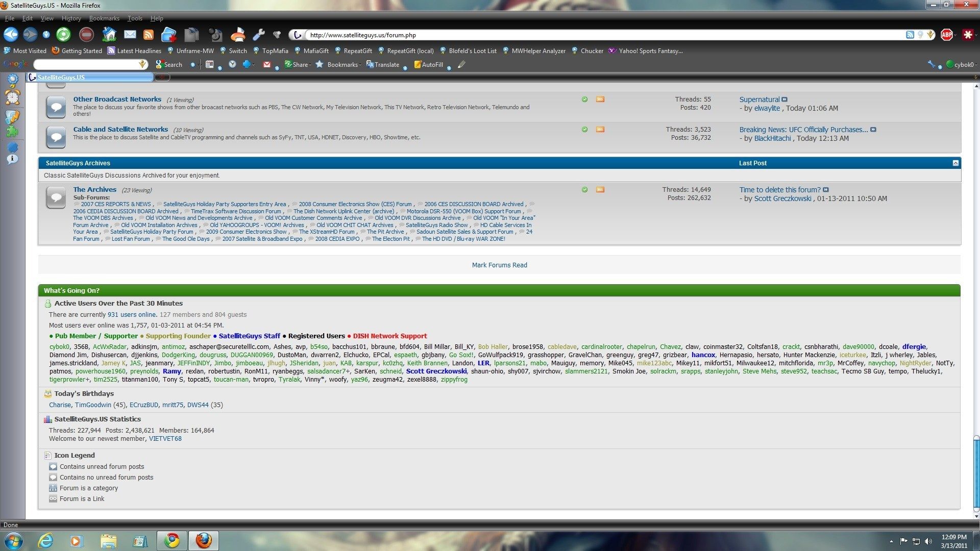Click the Print icon in the toolbar

[x=238, y=35]
